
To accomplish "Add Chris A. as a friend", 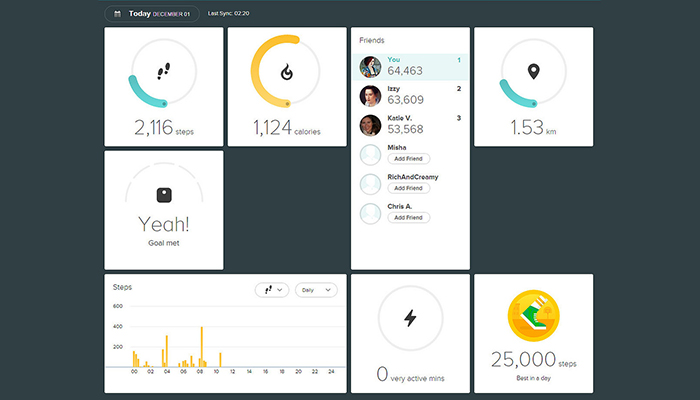I will (x=408, y=217).
